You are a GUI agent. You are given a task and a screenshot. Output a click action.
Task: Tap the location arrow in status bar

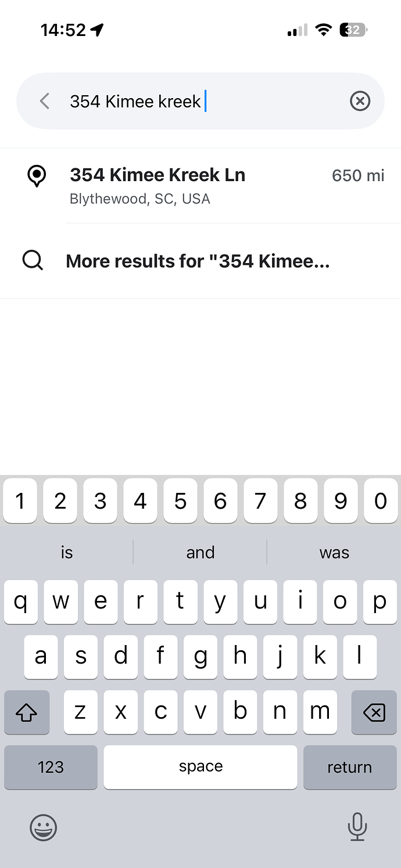[97, 30]
